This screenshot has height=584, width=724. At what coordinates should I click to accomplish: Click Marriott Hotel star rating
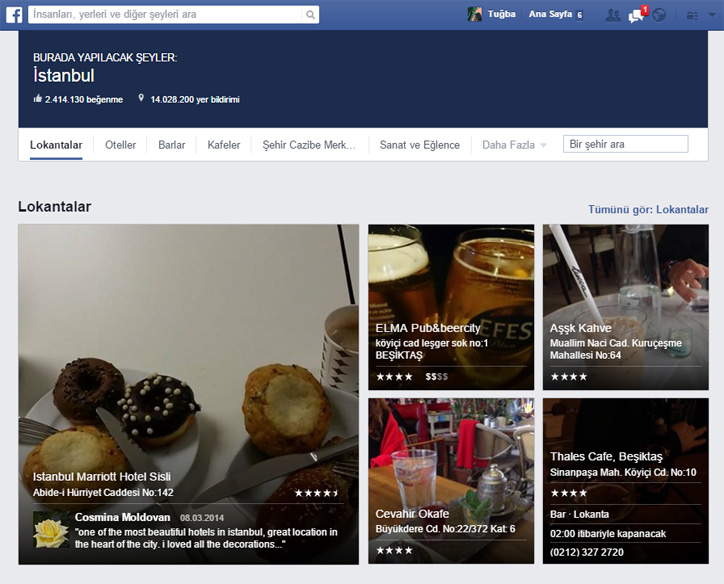coord(317,493)
